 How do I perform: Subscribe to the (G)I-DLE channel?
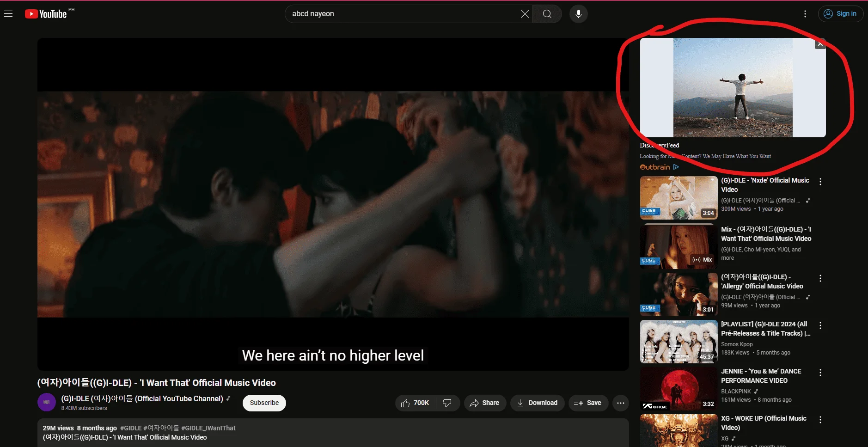pyautogui.click(x=264, y=403)
